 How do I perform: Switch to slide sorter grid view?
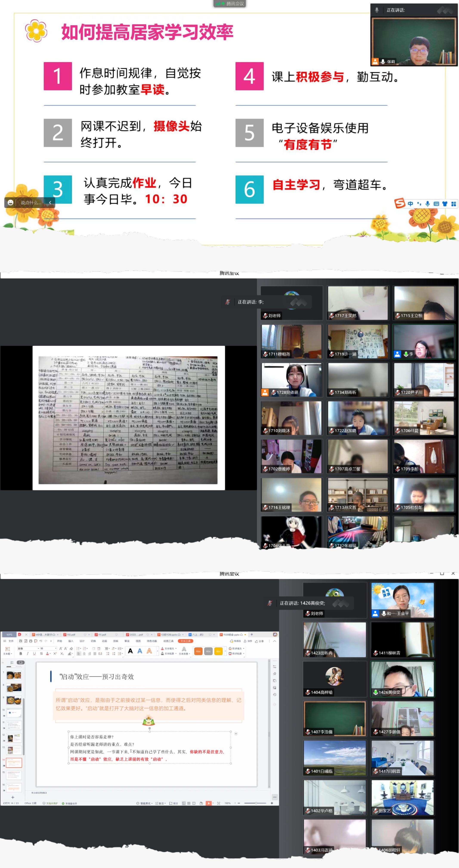point(189,803)
